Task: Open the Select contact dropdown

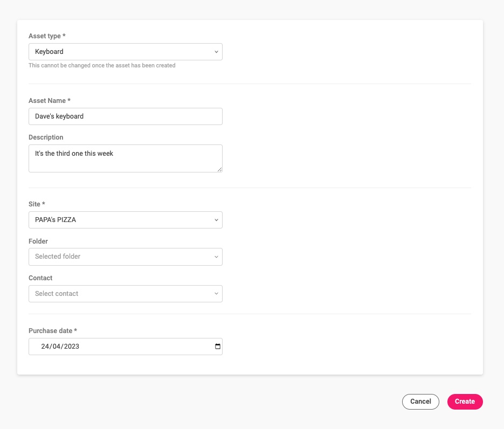Action: pos(124,294)
